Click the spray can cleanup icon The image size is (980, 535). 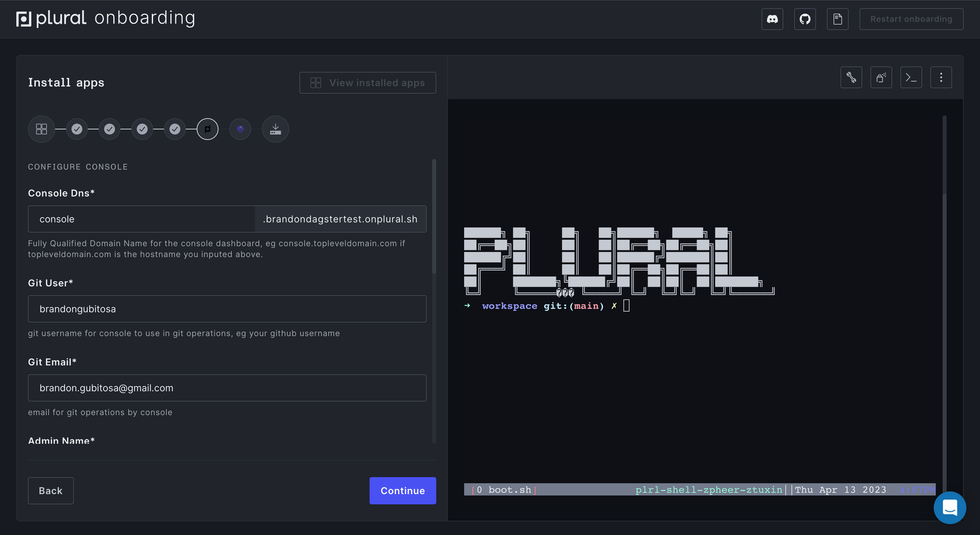click(x=881, y=77)
